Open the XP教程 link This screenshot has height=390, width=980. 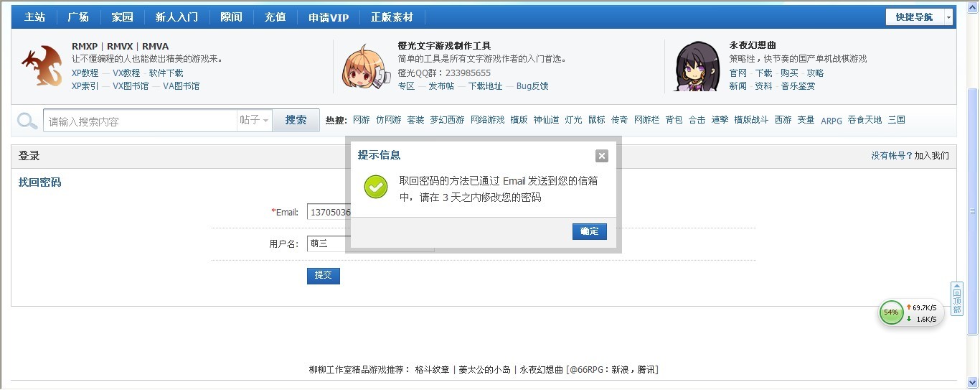85,73
